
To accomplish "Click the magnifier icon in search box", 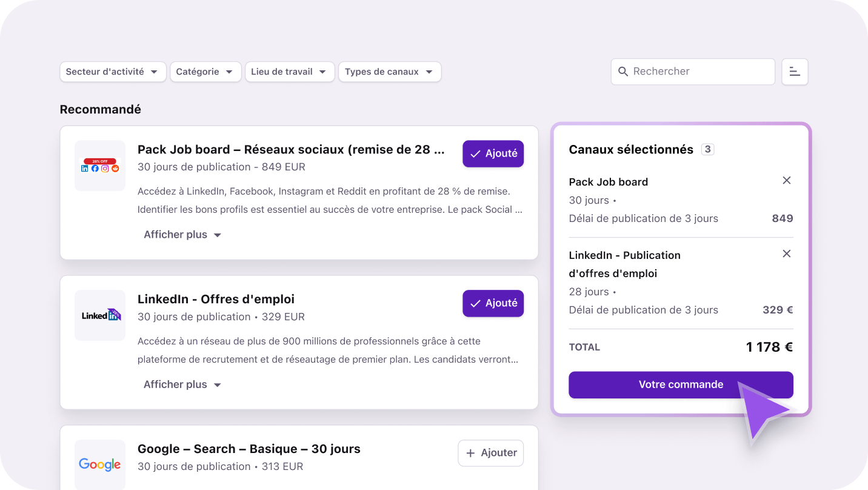I will point(623,72).
